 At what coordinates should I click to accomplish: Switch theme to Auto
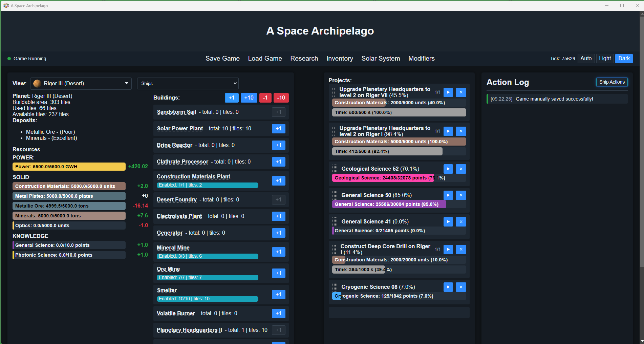click(586, 59)
